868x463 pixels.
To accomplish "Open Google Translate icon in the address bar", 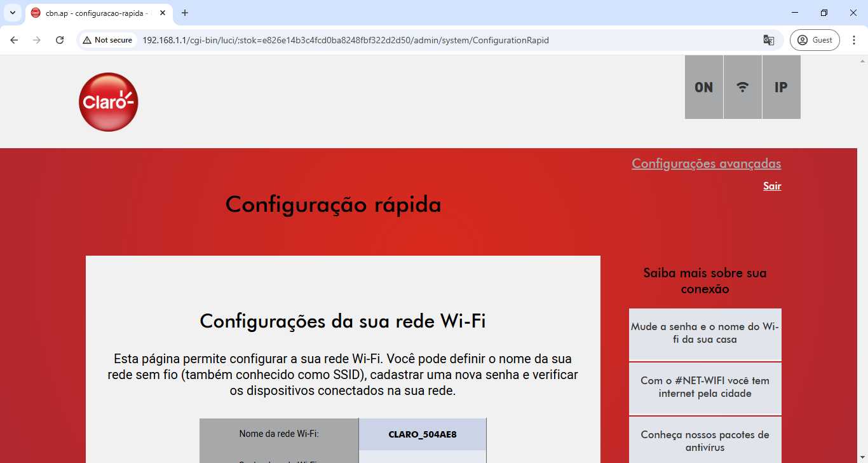I will 769,39.
